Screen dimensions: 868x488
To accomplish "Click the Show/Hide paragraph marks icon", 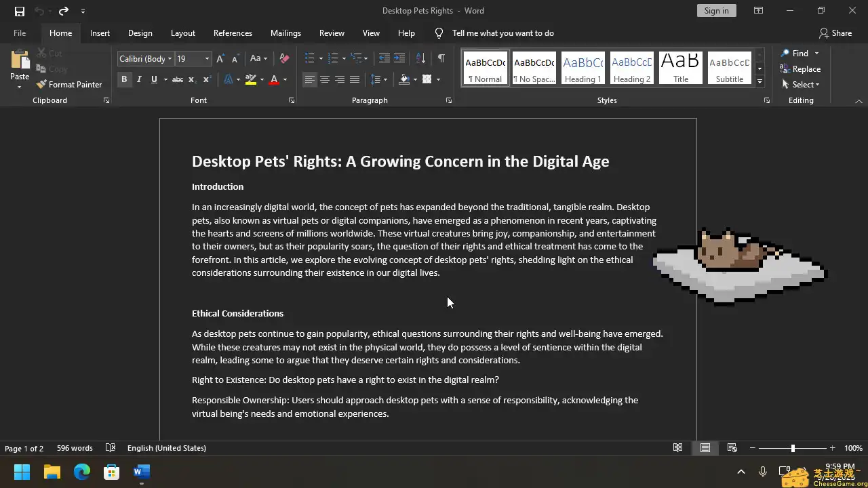I will click(x=441, y=59).
